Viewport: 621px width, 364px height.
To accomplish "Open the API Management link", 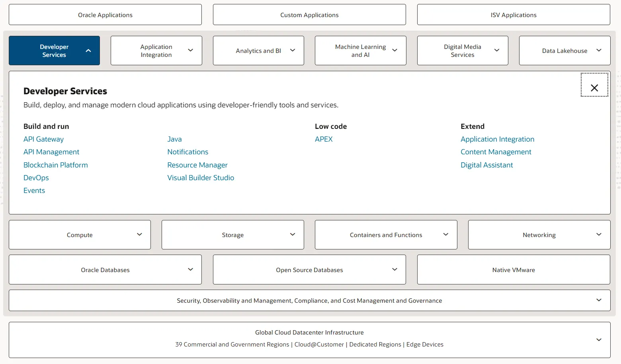I will click(x=51, y=152).
